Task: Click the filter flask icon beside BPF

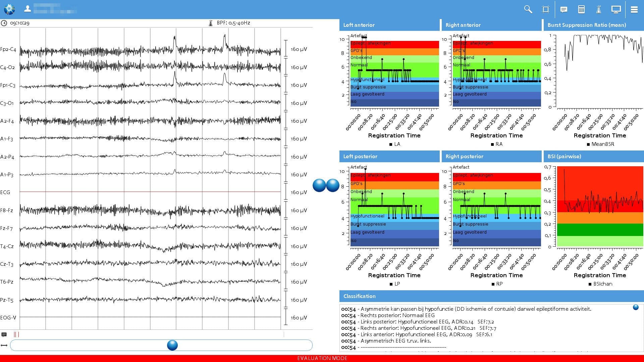Action: pos(211,23)
